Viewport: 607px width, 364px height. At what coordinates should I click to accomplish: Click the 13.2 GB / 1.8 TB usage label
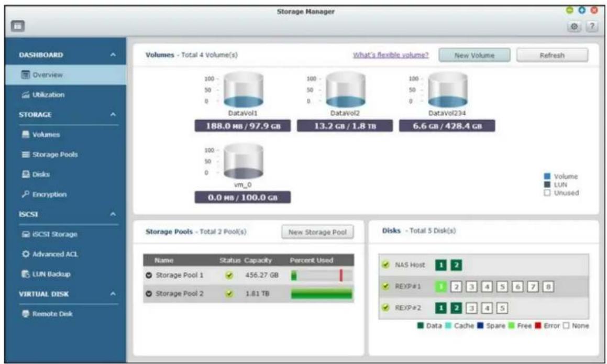pyautogui.click(x=345, y=126)
